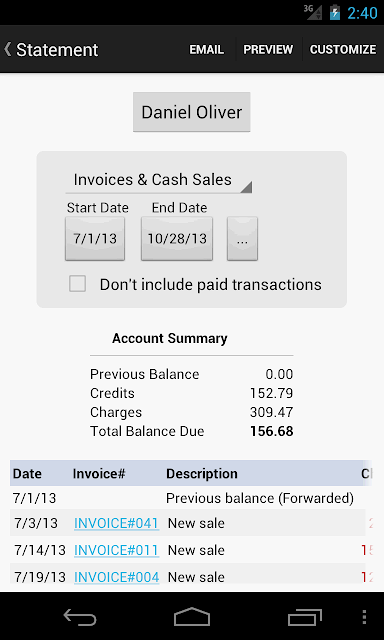Open the recent apps icon
The height and width of the screenshot is (640, 384).
click(x=304, y=617)
